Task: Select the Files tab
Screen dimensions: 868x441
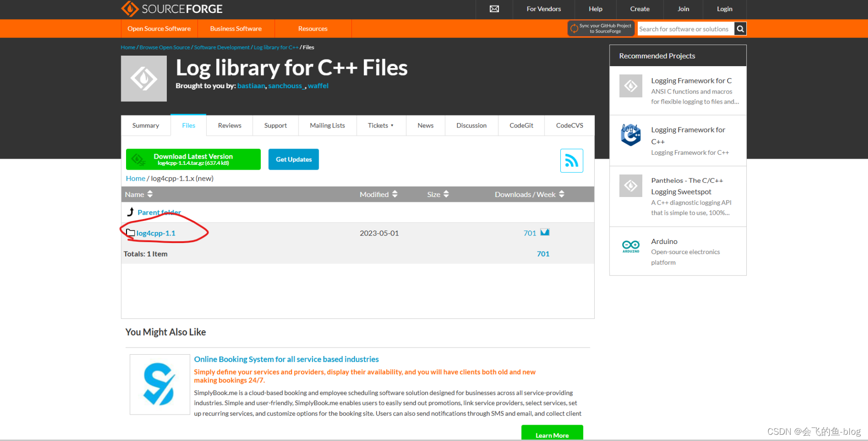Action: click(188, 125)
